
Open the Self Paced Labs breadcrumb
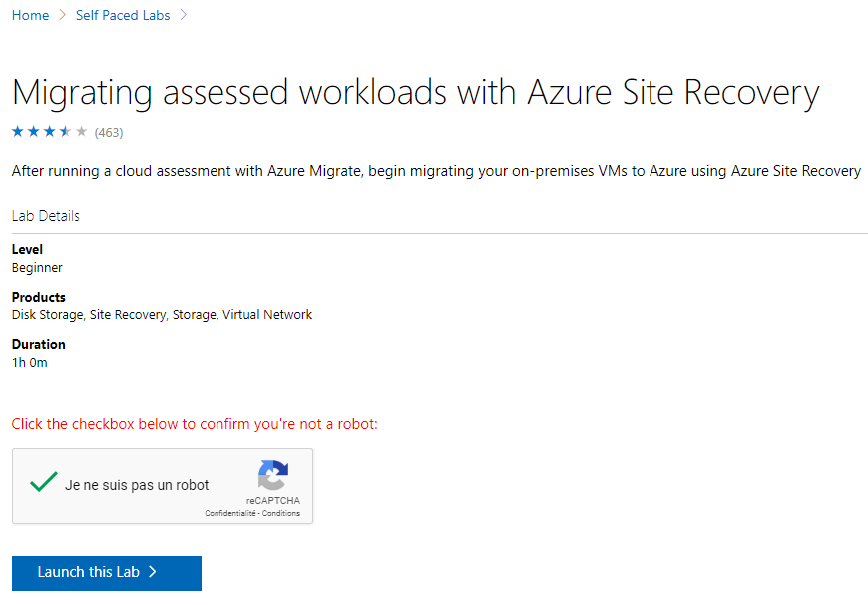pyautogui.click(x=123, y=16)
